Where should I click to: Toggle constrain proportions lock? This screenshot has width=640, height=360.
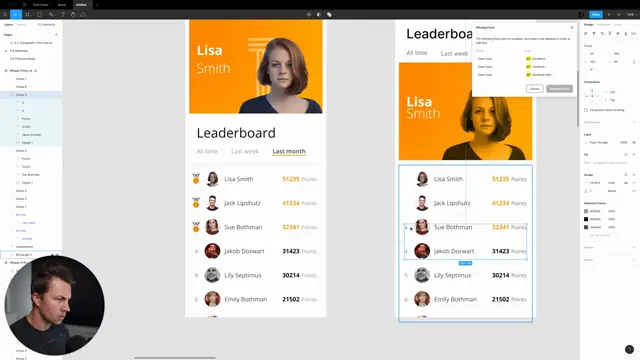(x=634, y=62)
